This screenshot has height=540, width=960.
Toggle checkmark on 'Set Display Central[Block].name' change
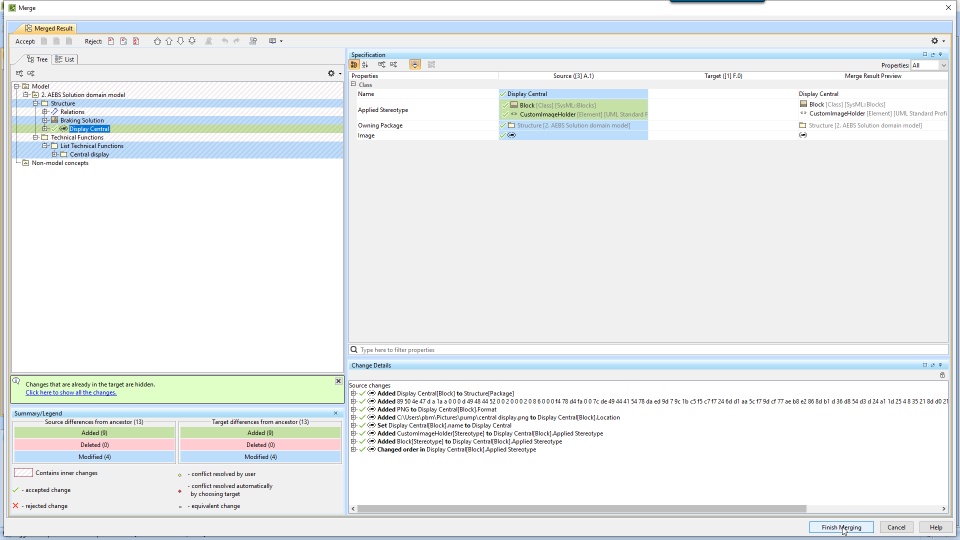tap(362, 426)
